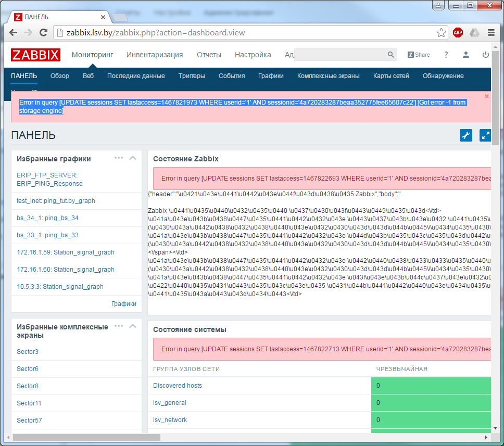Open 172.16.1.60: Station_signal_graph
Image resolution: width=504 pixels, height=446 pixels.
(x=66, y=270)
